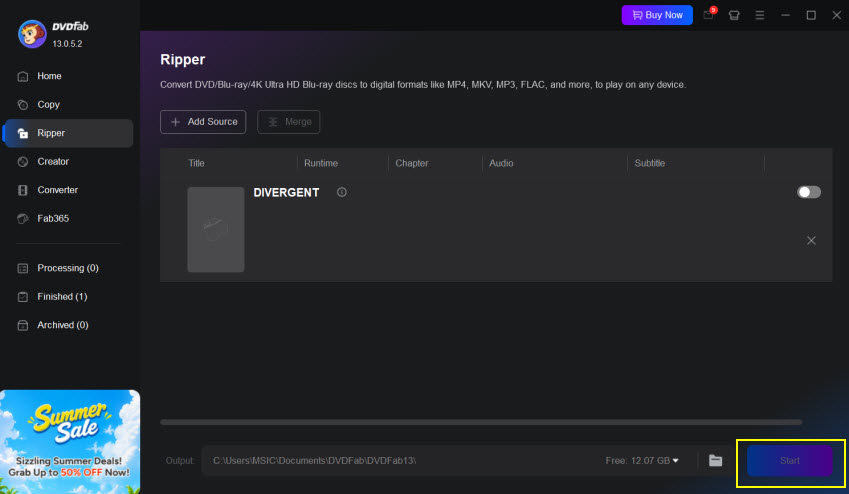Remove the DIVERGENT source with the X icon

[x=811, y=240]
